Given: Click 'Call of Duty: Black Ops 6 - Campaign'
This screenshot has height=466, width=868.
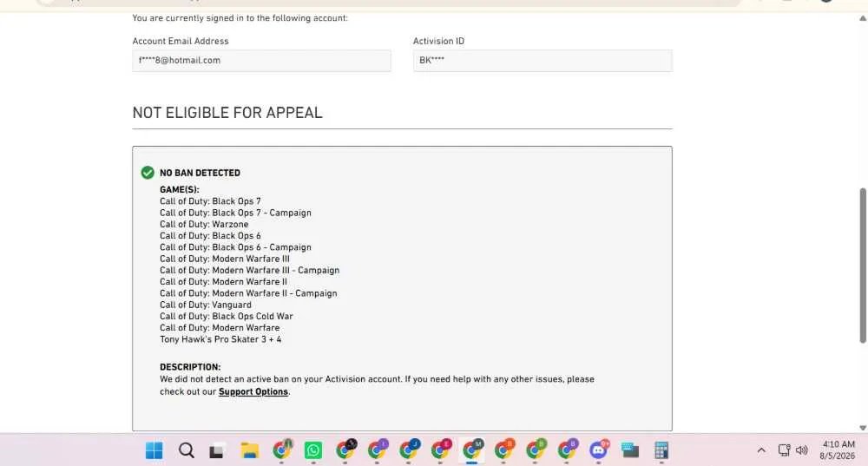Looking at the screenshot, I should [x=235, y=247].
